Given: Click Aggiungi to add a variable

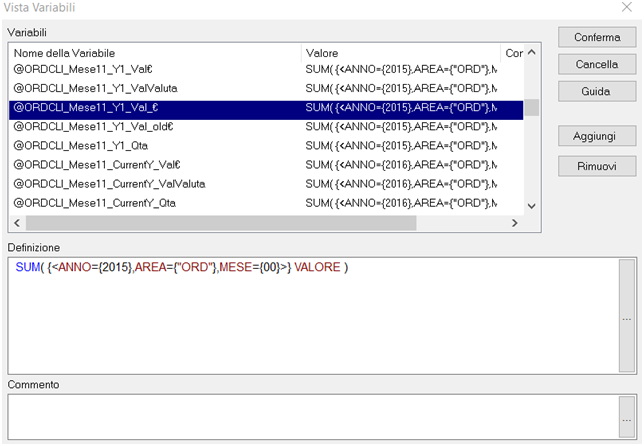Looking at the screenshot, I should [597, 136].
